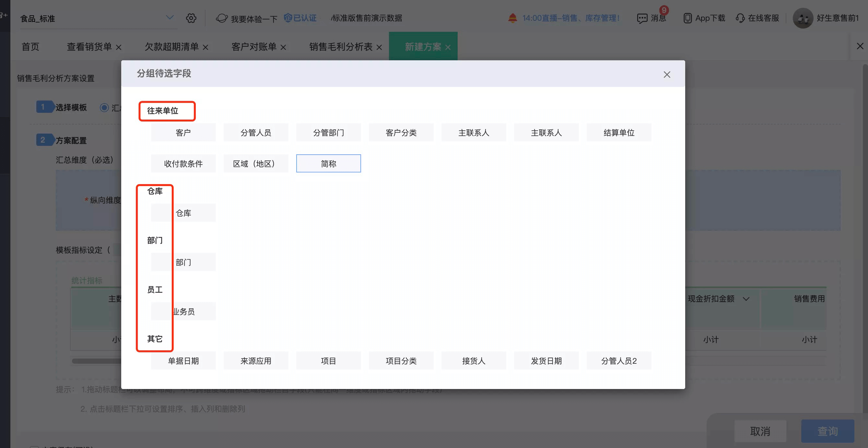Select the 客户 field

(183, 133)
